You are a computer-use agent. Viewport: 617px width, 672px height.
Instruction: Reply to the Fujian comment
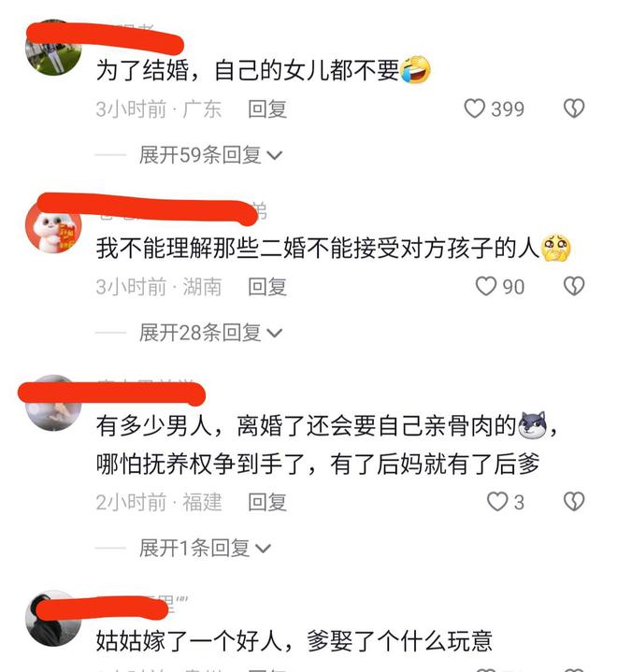[267, 502]
